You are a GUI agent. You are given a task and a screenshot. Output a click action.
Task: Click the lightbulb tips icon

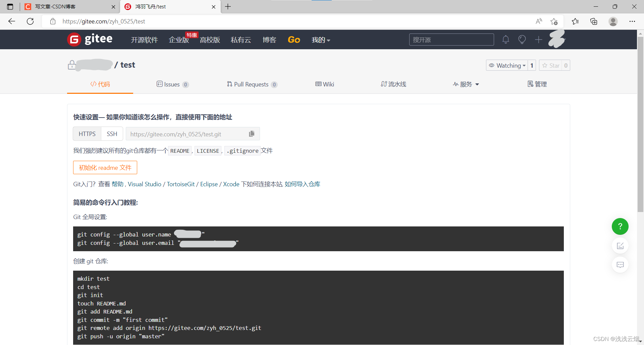(x=522, y=40)
